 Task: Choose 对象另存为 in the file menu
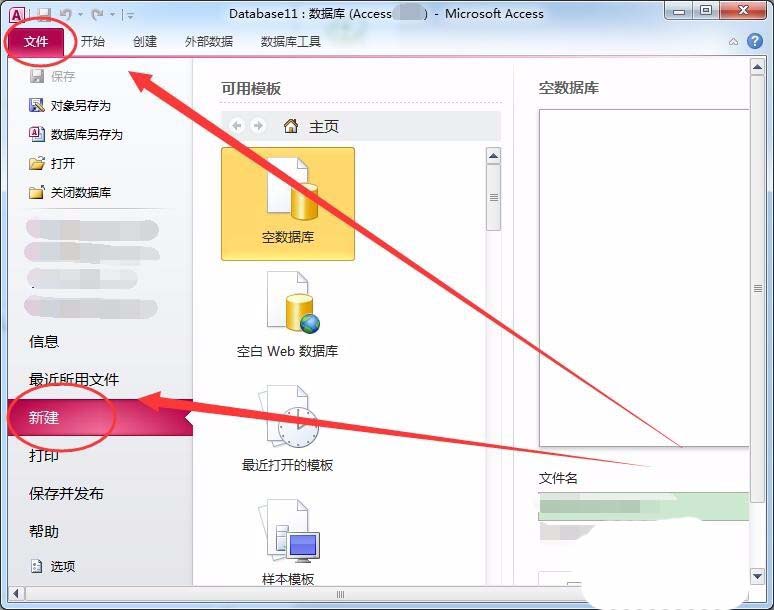pos(70,105)
